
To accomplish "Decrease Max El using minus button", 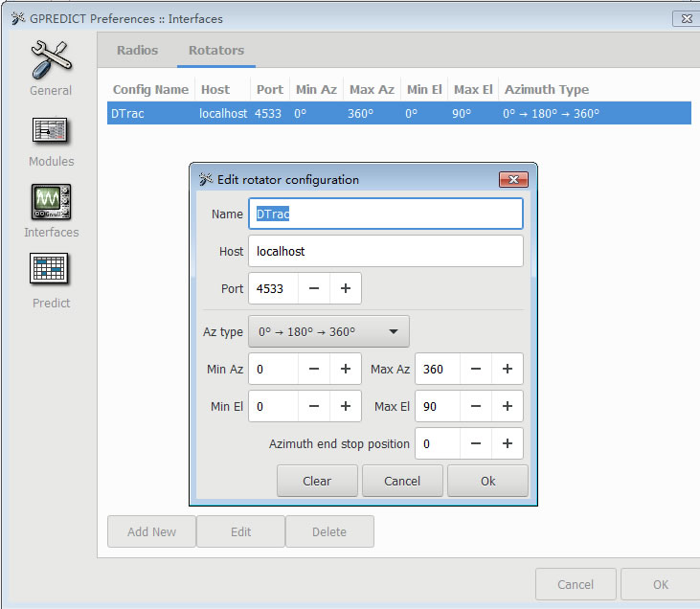I will coord(476,406).
